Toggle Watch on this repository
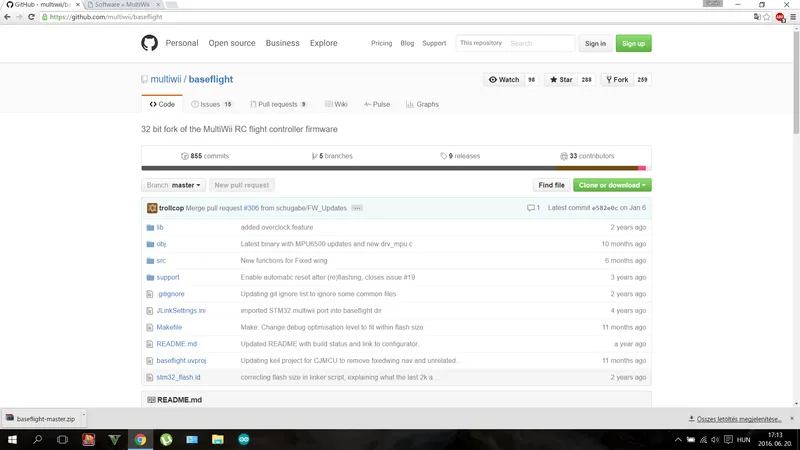Screen dimensions: 800x450 [504, 79]
